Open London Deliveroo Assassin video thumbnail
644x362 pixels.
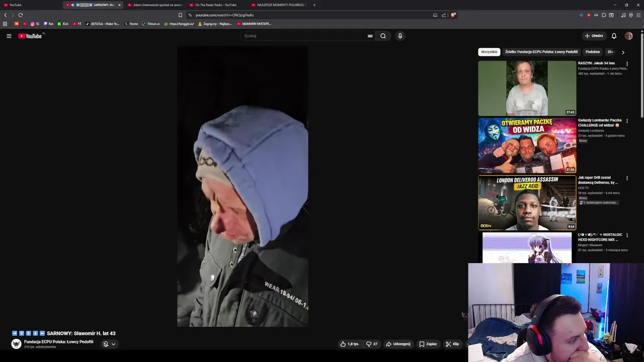(527, 203)
